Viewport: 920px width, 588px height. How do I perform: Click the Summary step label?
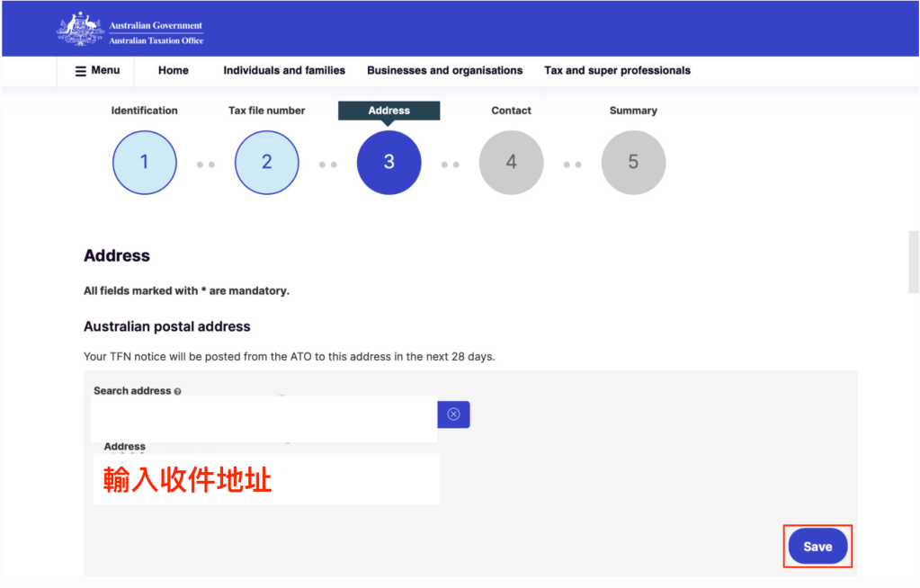pos(633,111)
